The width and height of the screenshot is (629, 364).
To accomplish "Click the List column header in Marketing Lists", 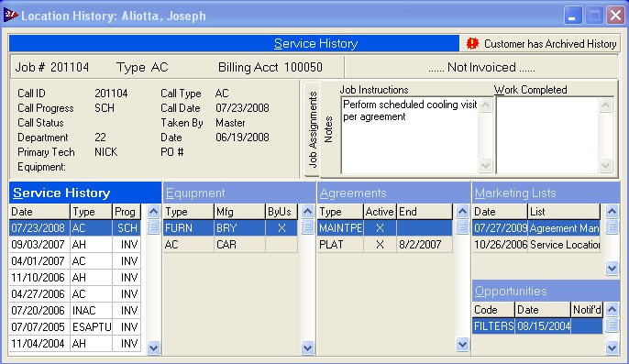I will coord(564,212).
